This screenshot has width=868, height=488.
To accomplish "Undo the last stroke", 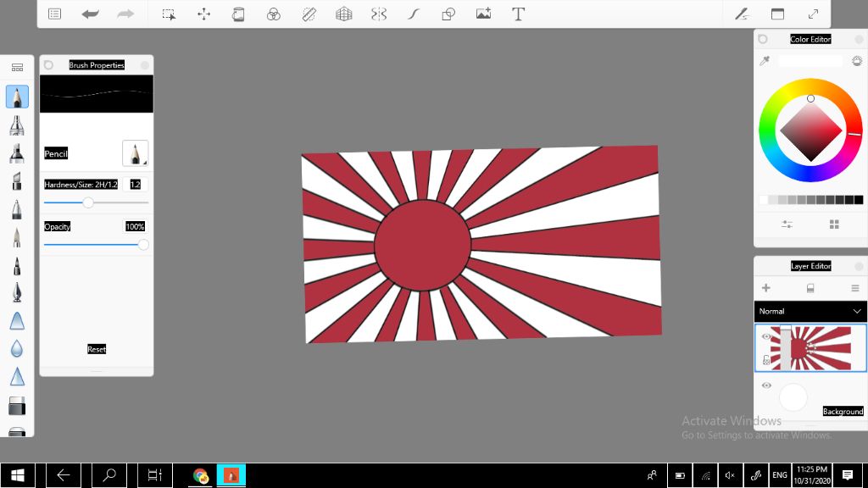I will point(90,14).
